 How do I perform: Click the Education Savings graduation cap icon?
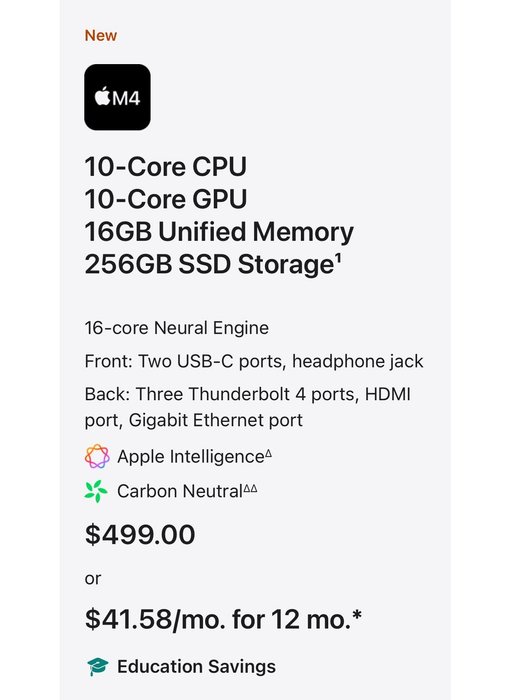point(97,667)
